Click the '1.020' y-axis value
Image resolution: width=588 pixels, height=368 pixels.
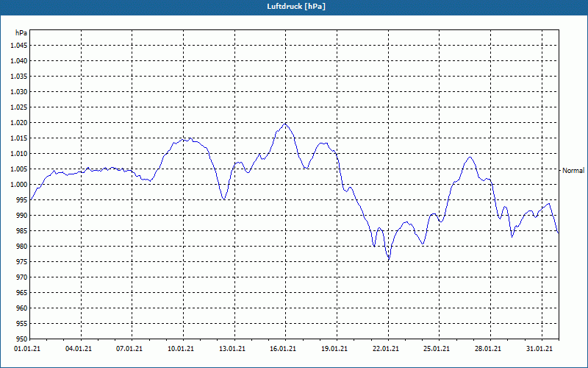19,123
